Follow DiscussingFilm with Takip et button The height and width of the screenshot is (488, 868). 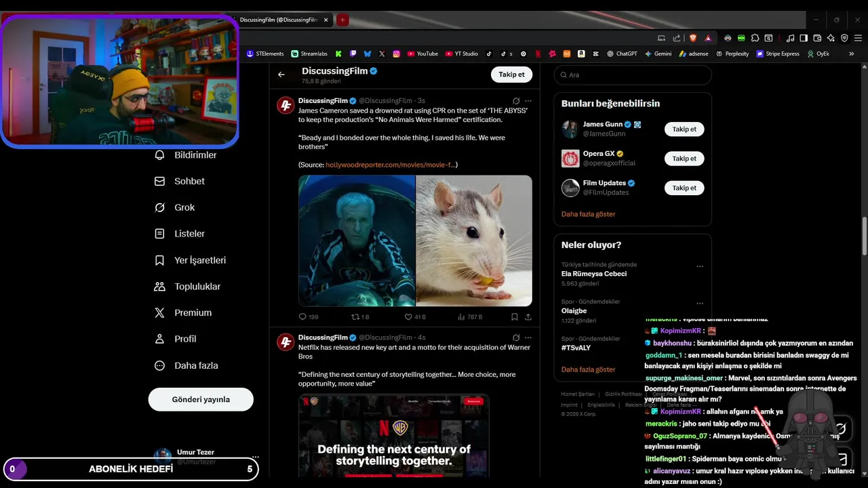pyautogui.click(x=511, y=75)
